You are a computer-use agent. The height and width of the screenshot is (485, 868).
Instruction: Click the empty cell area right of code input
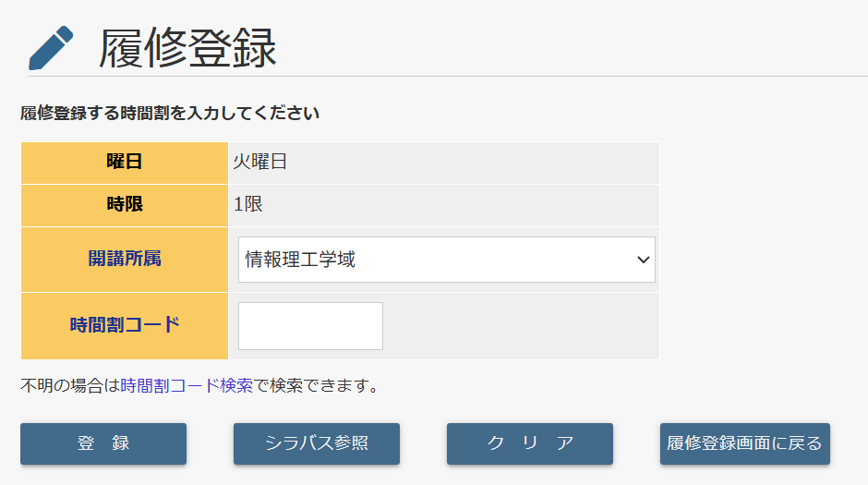click(x=520, y=326)
